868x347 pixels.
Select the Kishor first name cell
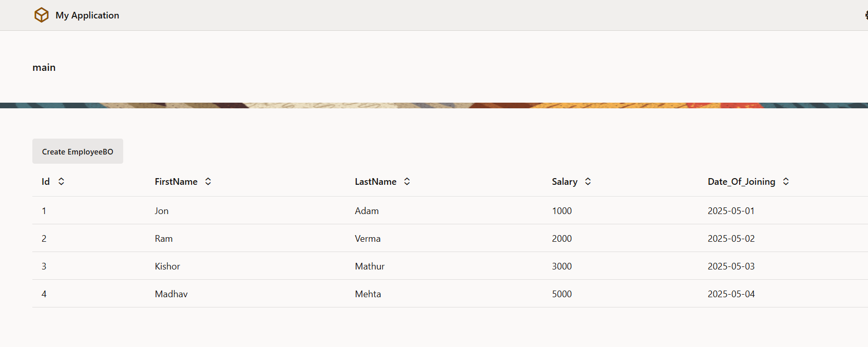point(167,266)
